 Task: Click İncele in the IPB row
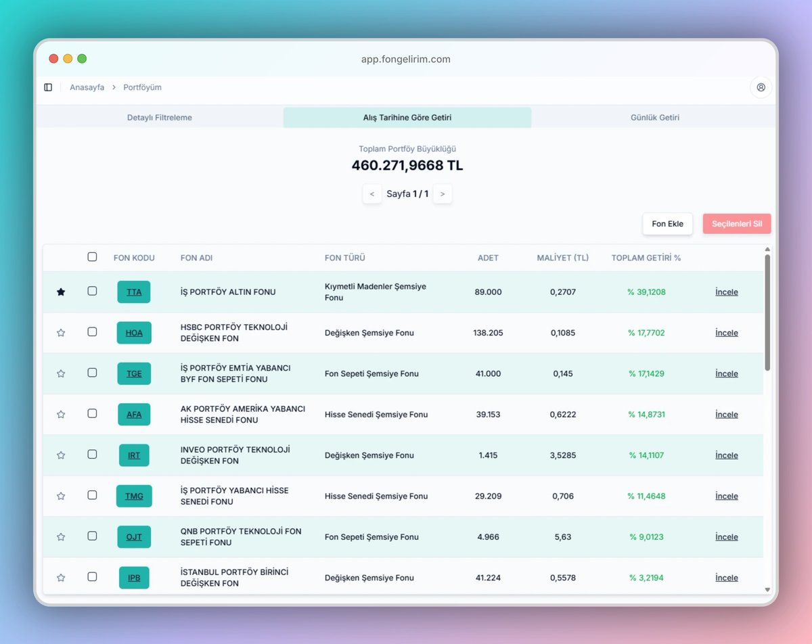coord(727,578)
